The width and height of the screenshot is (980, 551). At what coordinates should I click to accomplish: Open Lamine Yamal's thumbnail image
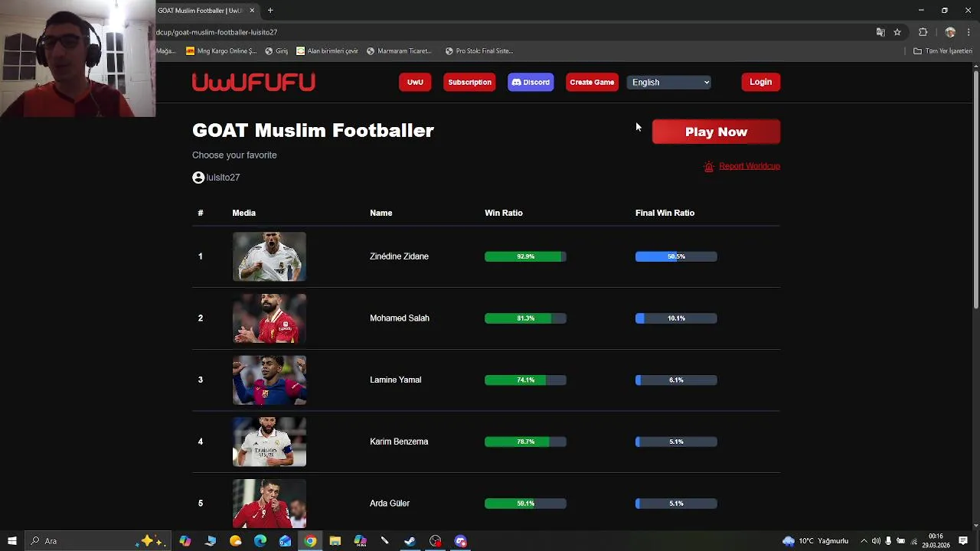(269, 380)
